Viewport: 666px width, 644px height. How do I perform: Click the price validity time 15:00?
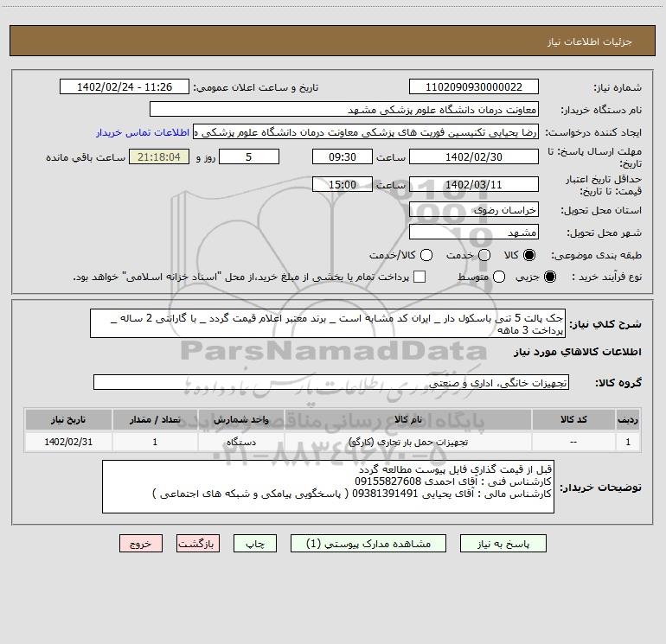click(x=343, y=184)
